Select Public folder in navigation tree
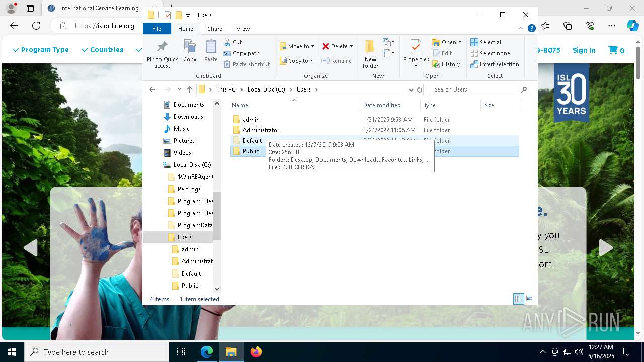The image size is (644, 362). click(x=190, y=286)
